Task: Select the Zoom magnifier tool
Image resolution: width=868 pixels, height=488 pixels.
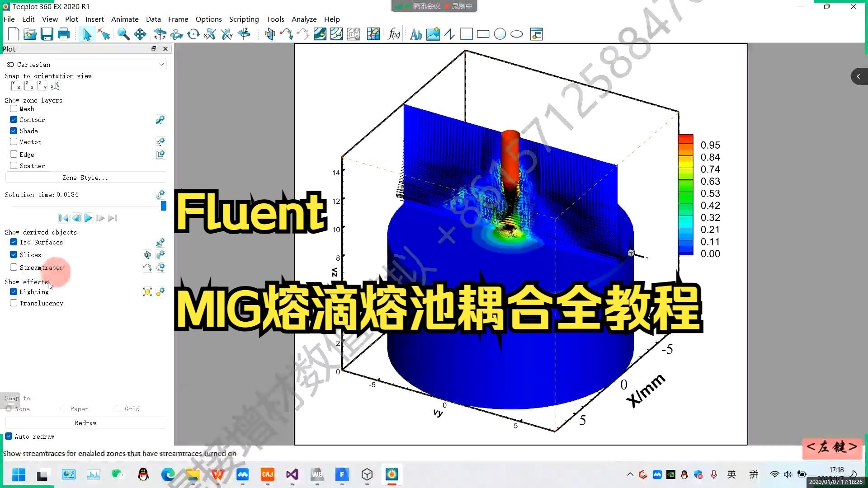Action: point(123,34)
